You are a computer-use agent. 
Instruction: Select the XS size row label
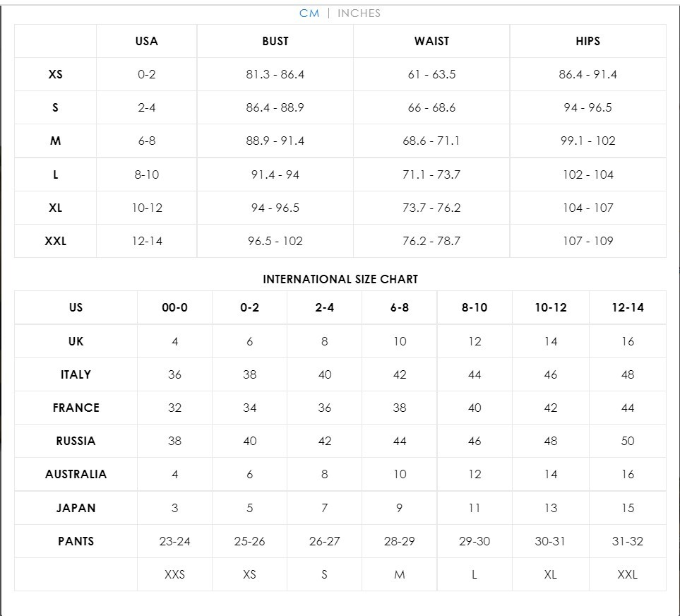click(x=56, y=74)
